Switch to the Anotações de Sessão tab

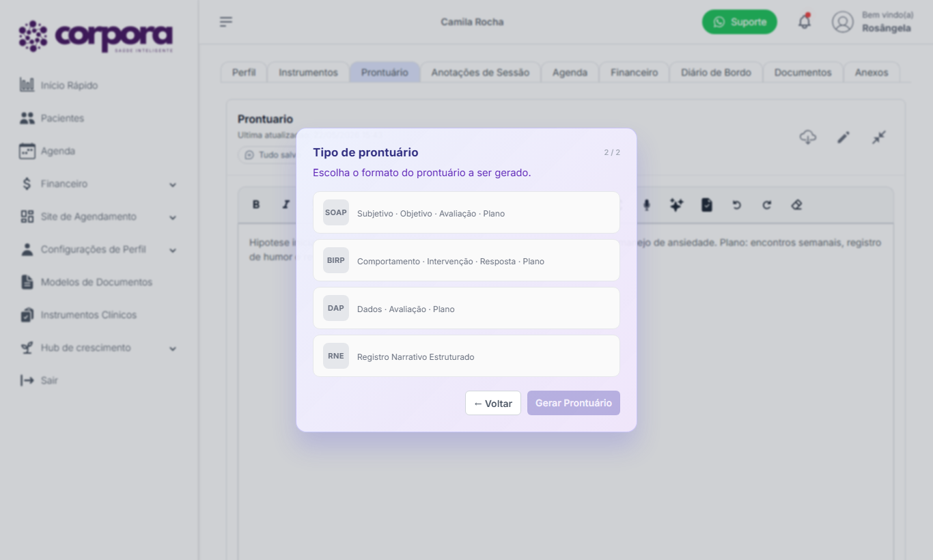coord(480,72)
